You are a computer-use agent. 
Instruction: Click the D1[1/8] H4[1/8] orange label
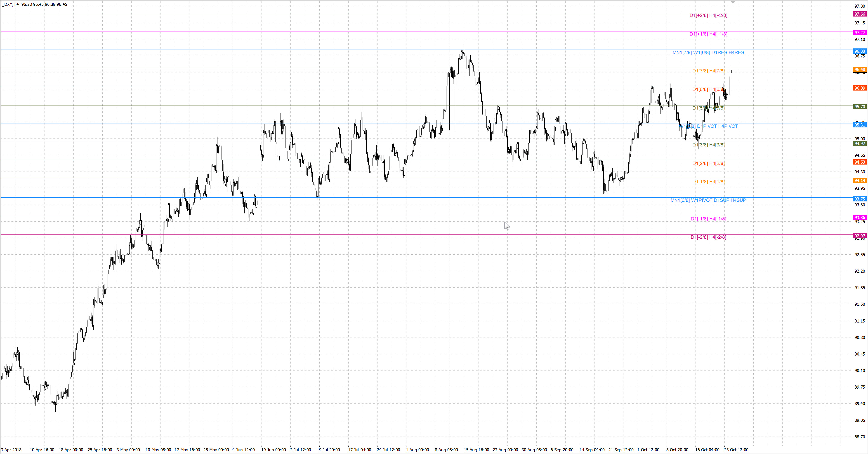coord(708,182)
